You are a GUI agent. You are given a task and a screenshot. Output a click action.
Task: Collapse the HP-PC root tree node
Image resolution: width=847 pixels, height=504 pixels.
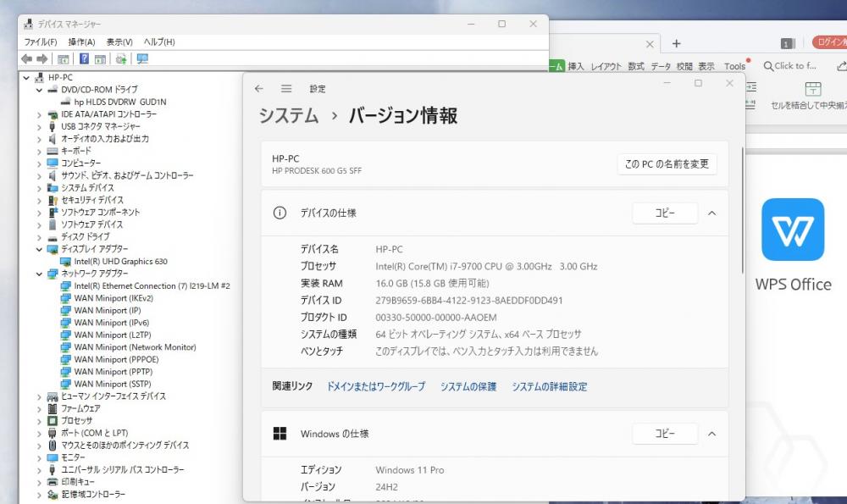pos(26,78)
